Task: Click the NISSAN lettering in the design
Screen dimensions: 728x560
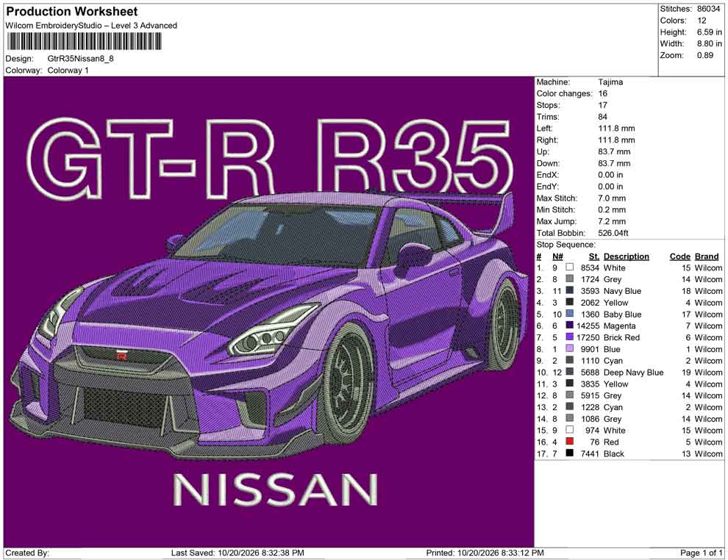Action: 275,489
